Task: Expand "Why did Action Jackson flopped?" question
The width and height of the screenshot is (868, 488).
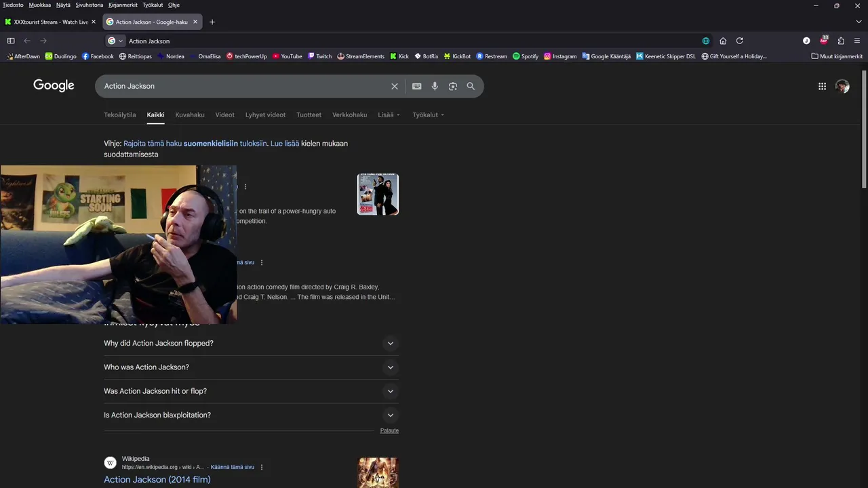Action: click(251, 343)
